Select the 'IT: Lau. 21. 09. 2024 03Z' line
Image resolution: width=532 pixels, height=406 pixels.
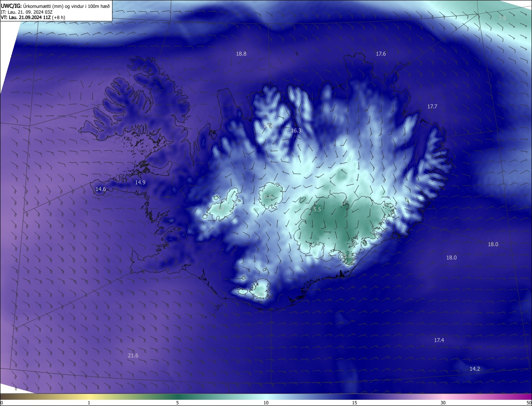click(26, 12)
